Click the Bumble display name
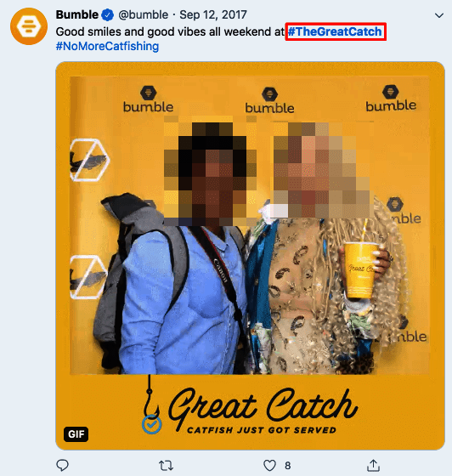Image resolution: width=452 pixels, height=476 pixels. tap(77, 14)
